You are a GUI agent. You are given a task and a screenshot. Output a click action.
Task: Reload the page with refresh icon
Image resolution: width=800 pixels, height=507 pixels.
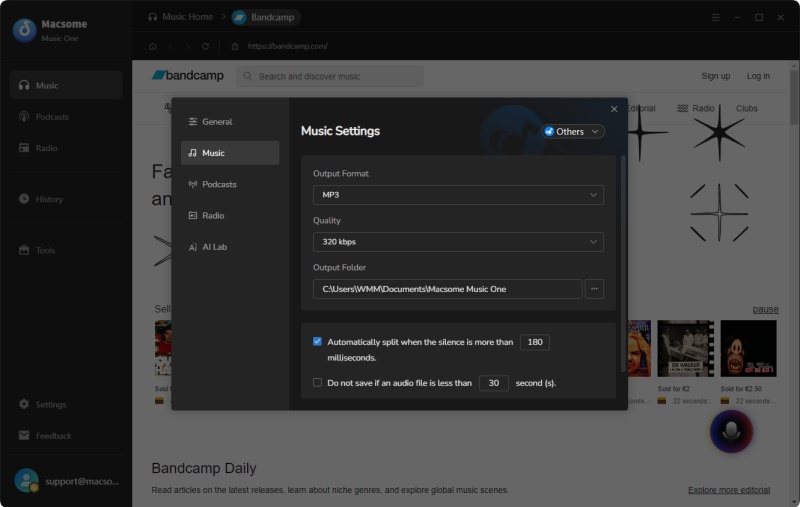pos(206,46)
